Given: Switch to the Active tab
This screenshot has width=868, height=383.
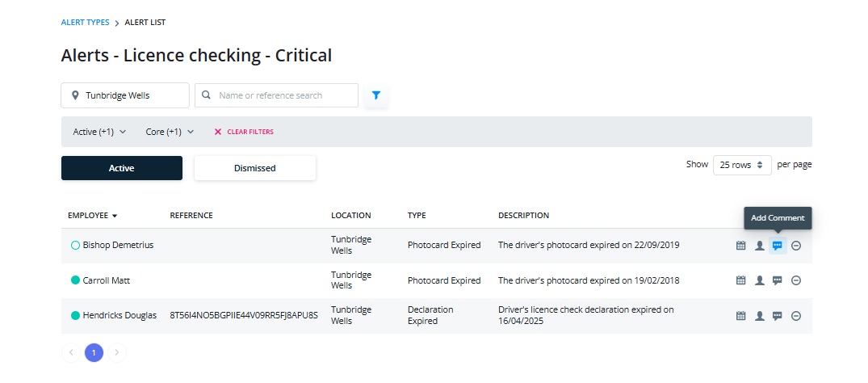Looking at the screenshot, I should [122, 168].
